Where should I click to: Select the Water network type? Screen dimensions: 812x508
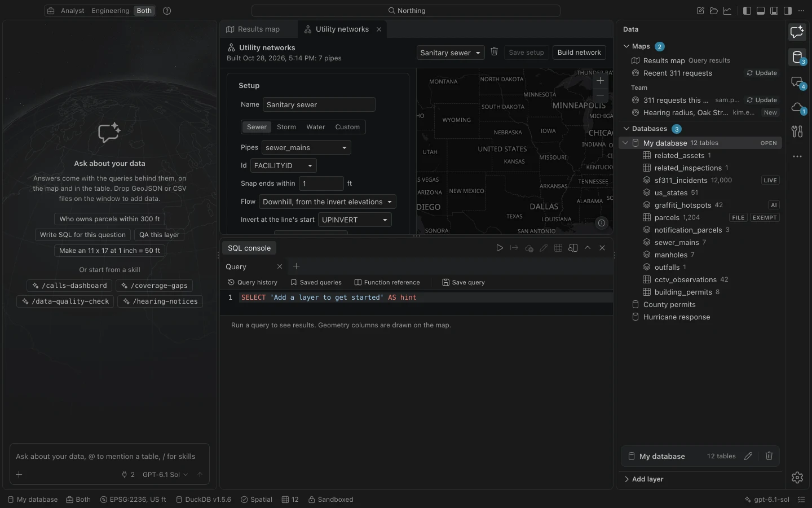click(316, 127)
